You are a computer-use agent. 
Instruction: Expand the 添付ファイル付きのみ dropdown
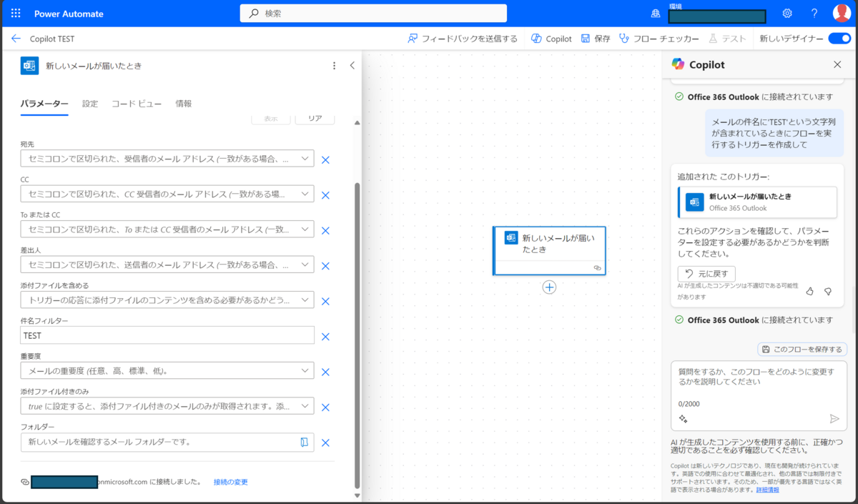[x=305, y=406]
